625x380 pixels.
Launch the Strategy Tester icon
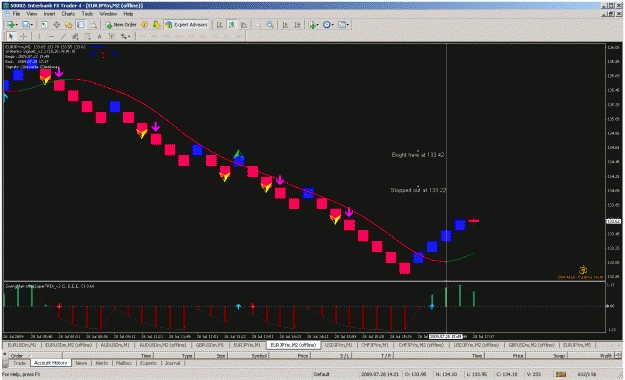coord(93,25)
